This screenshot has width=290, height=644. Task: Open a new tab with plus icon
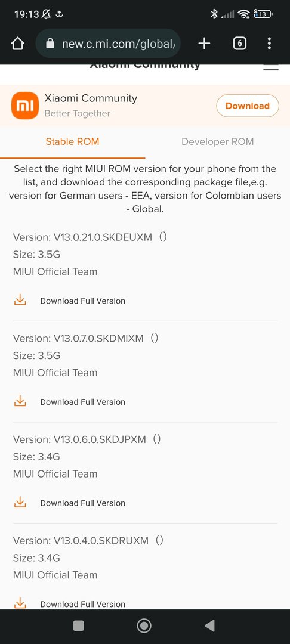(204, 44)
